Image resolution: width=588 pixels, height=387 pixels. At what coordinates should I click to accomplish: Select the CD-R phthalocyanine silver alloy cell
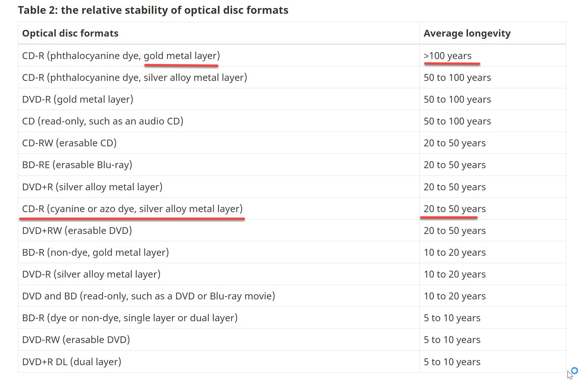[134, 78]
